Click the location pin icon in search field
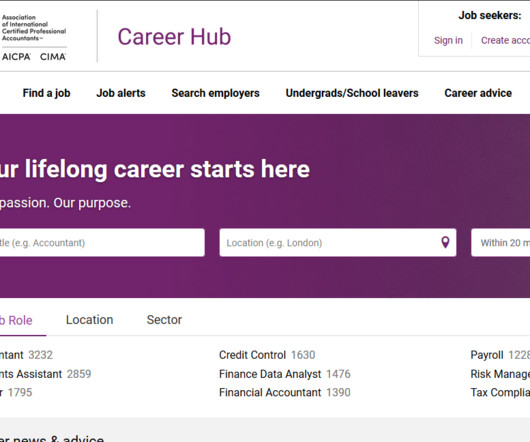This screenshot has height=442, width=530. coord(445,242)
